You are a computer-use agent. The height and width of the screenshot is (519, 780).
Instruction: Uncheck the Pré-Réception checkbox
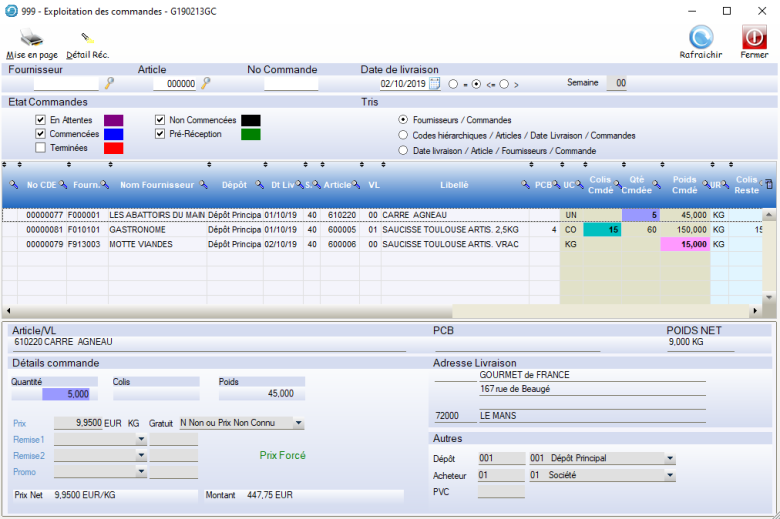pyautogui.click(x=160, y=134)
